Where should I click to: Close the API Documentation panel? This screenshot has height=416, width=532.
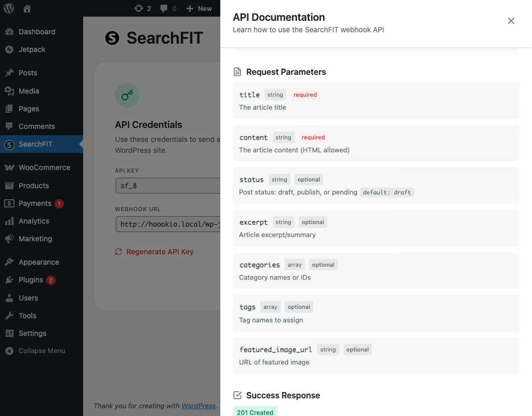pyautogui.click(x=511, y=21)
